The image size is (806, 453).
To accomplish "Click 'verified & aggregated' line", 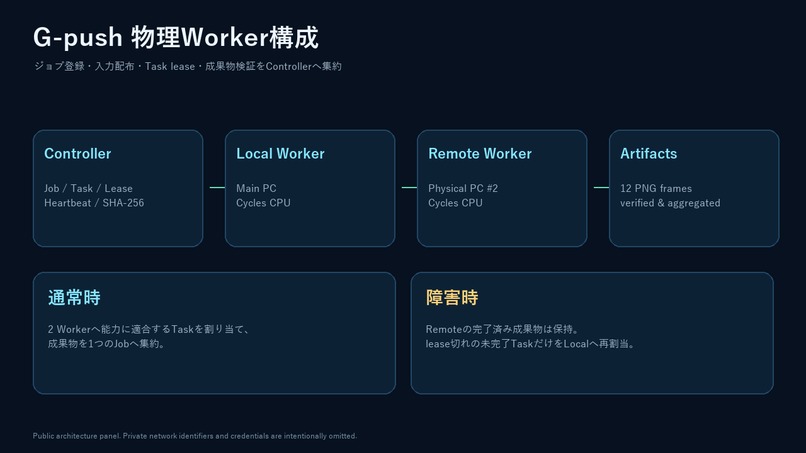I will point(670,203).
